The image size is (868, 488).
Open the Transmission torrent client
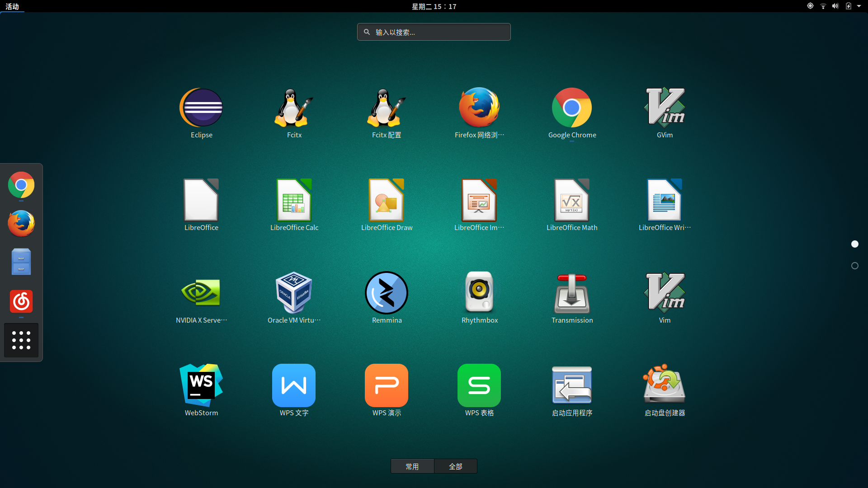point(572,299)
